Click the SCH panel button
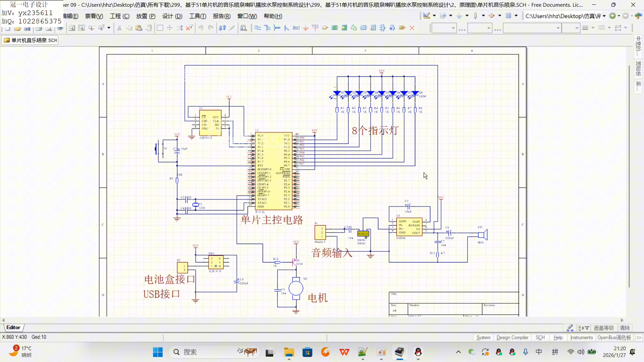644x362 pixels. click(540, 338)
